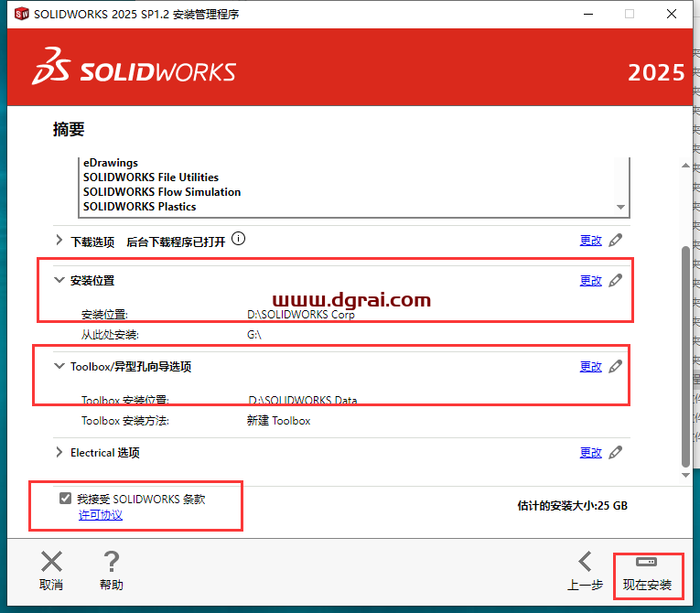The width and height of the screenshot is (700, 613).
Task: Click the info icon beside 后台下载程序已打开
Action: coord(239,239)
